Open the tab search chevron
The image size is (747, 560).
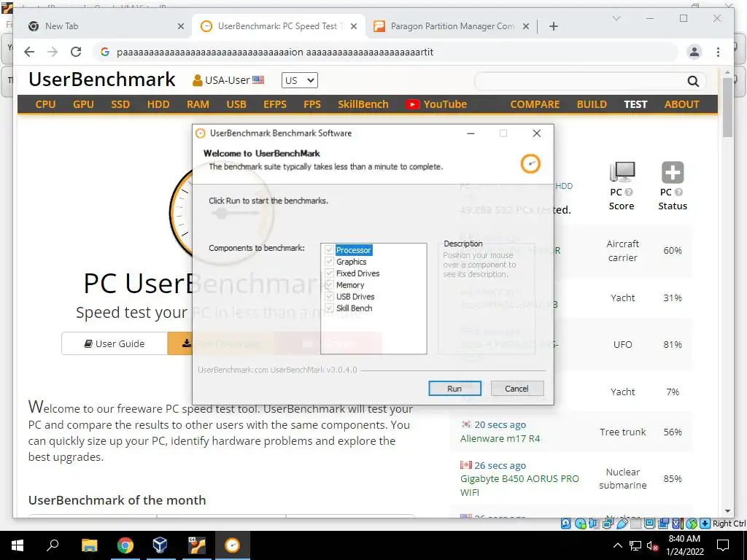(616, 18)
